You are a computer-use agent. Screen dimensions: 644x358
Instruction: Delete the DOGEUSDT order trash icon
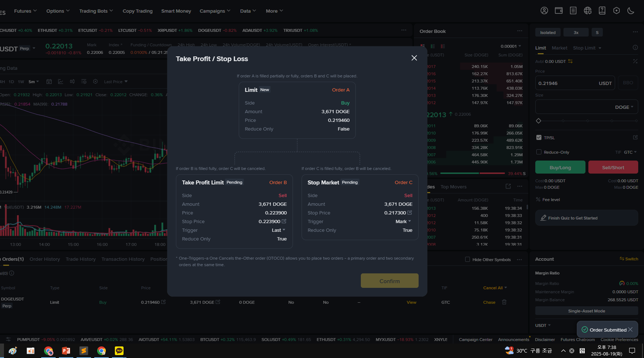(x=504, y=302)
